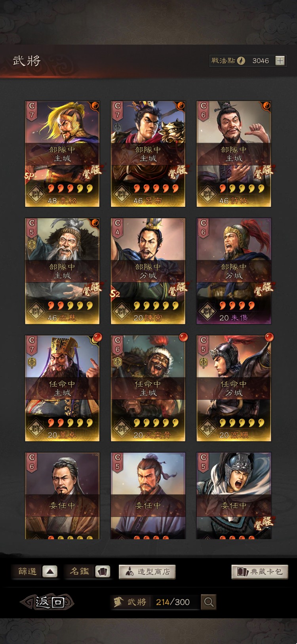Open the 左慈 general card
Screen dimensions: 297x644
(x=62, y=271)
